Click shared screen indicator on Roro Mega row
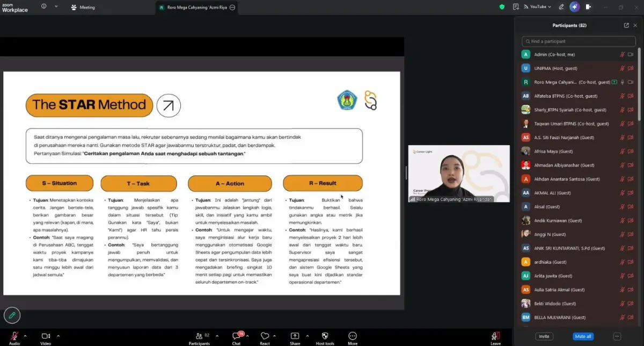The image size is (644, 346). [616, 82]
